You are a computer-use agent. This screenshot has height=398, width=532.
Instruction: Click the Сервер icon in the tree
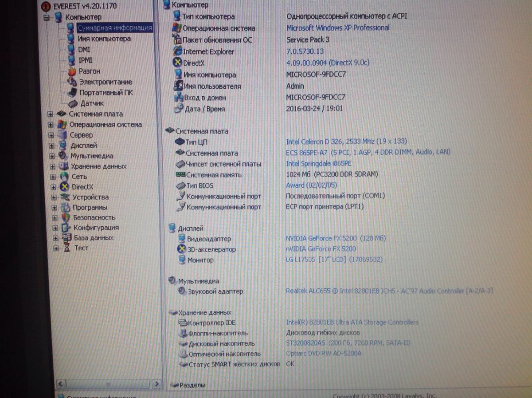(x=63, y=135)
